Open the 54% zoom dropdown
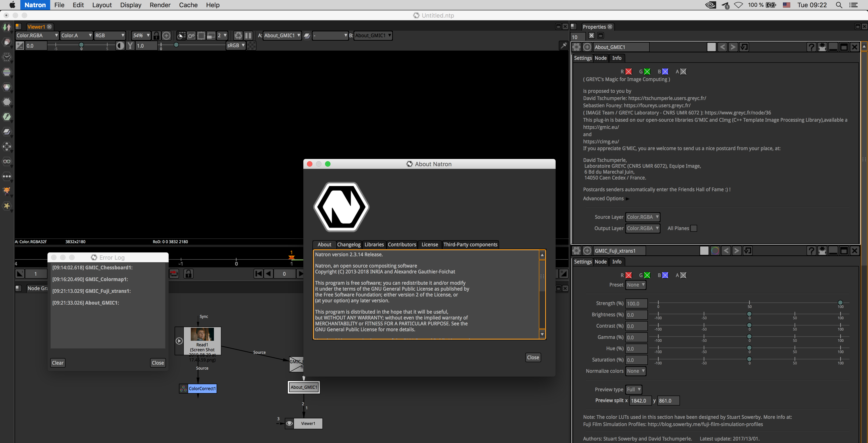Image resolution: width=868 pixels, height=443 pixels. 141,36
